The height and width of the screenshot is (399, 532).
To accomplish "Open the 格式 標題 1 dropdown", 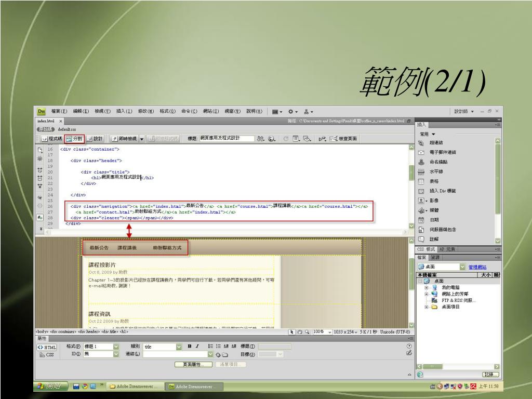I will (101, 347).
